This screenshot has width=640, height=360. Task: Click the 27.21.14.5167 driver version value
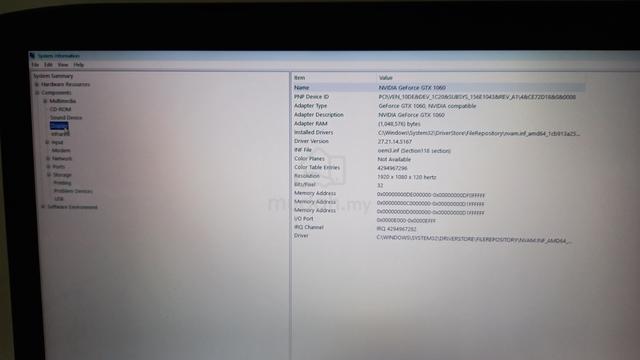coord(395,142)
